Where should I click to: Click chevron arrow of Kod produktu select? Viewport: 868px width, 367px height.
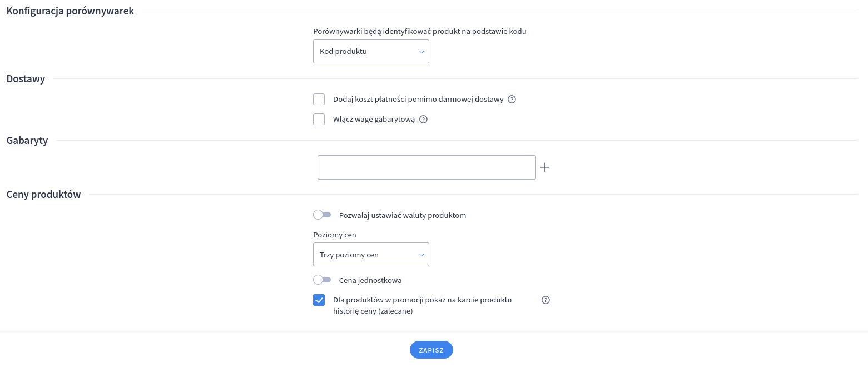[x=421, y=52]
